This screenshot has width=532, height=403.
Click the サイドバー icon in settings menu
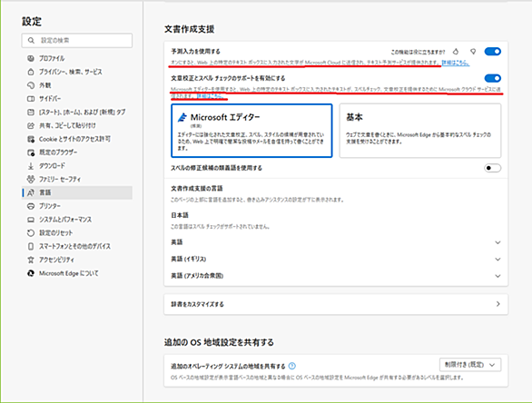point(31,99)
